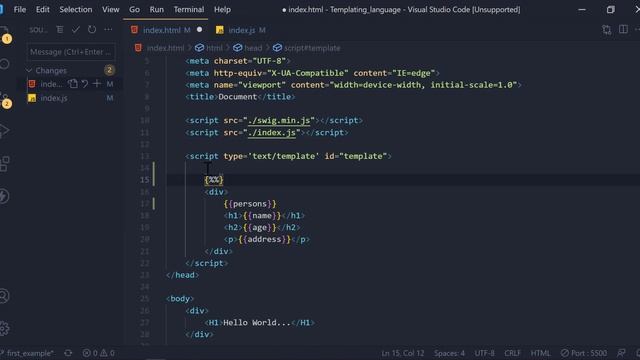
Task: Open changes compare icon in editor toolbar
Action: tap(607, 29)
